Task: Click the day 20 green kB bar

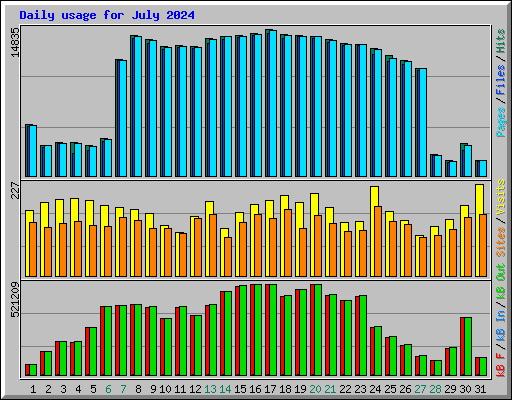Action: pyautogui.click(x=318, y=330)
